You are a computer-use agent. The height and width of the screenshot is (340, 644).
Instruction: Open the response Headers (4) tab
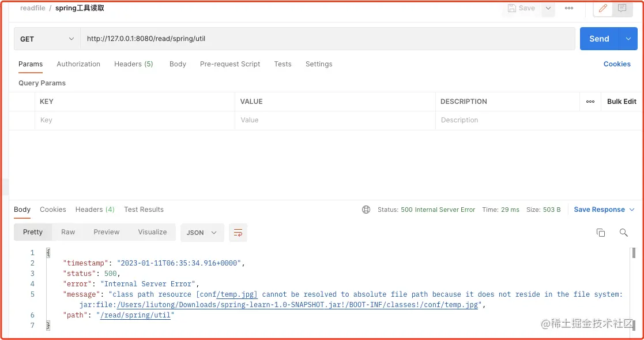[x=95, y=210]
